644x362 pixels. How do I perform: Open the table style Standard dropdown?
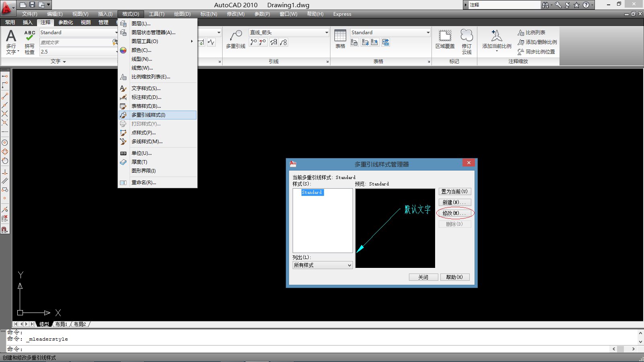[428, 33]
